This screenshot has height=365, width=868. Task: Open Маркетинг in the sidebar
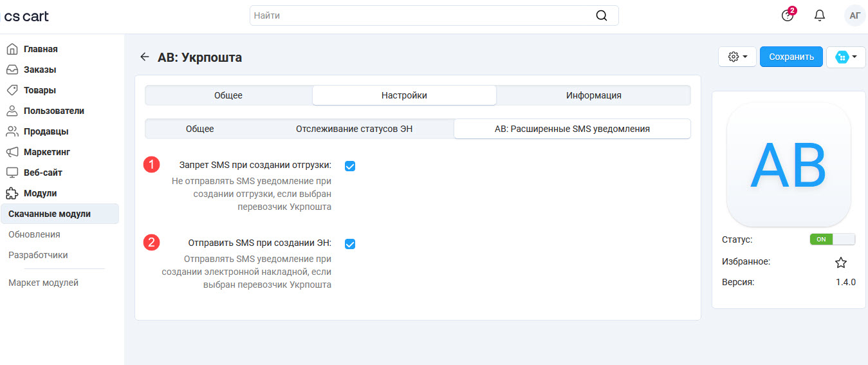[47, 152]
